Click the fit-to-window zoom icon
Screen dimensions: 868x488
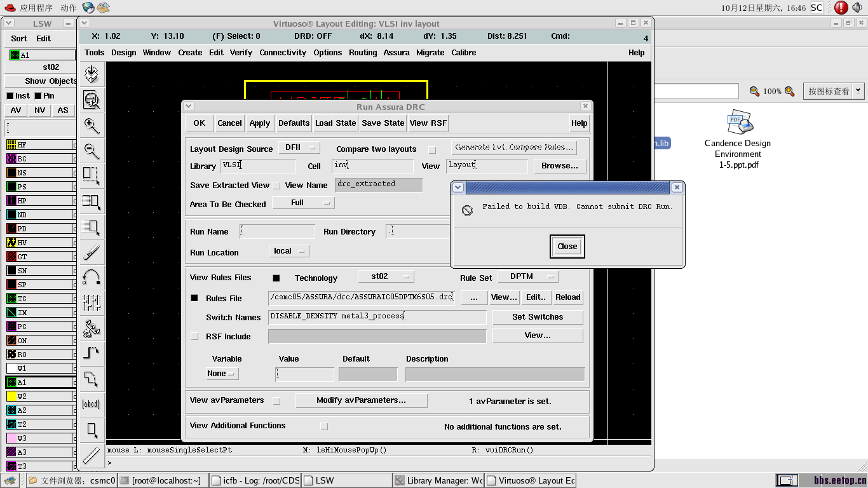click(x=92, y=99)
